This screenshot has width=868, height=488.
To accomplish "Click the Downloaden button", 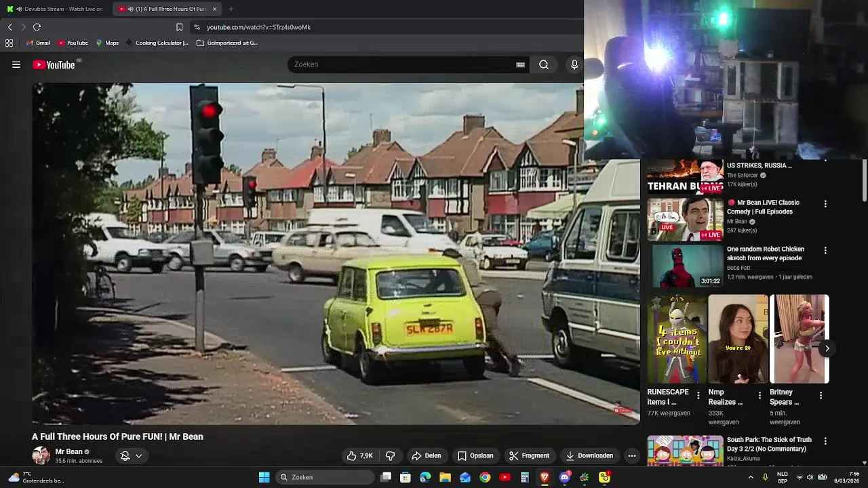I will pyautogui.click(x=589, y=455).
